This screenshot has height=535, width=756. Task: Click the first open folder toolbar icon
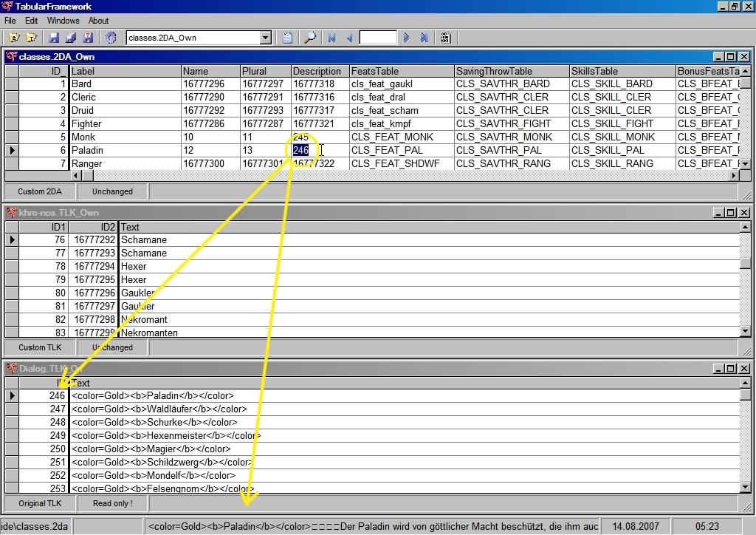13,38
